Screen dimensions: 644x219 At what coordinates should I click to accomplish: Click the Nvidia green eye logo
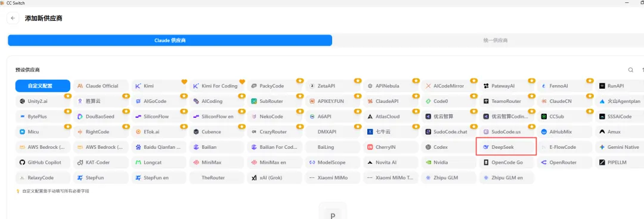point(428,162)
